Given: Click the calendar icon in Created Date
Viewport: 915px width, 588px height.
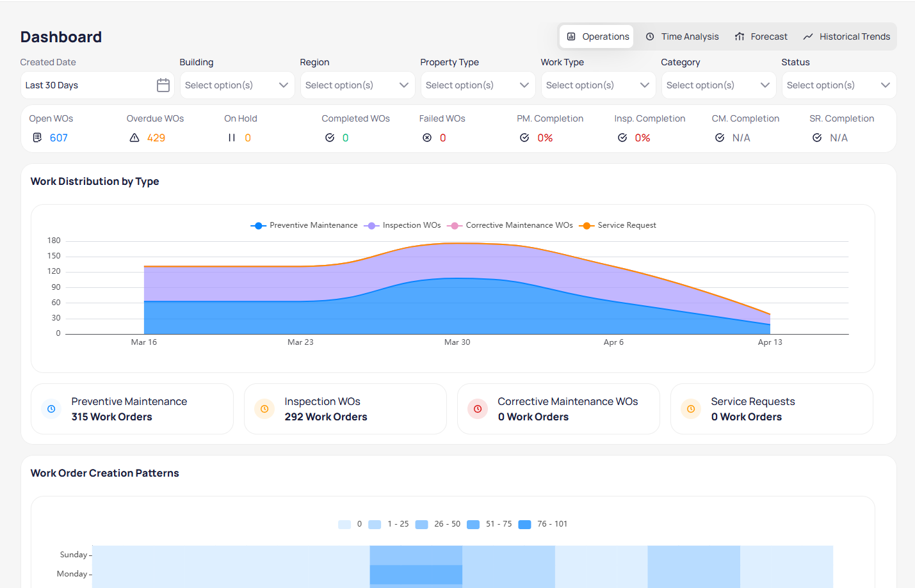Looking at the screenshot, I should click(163, 85).
